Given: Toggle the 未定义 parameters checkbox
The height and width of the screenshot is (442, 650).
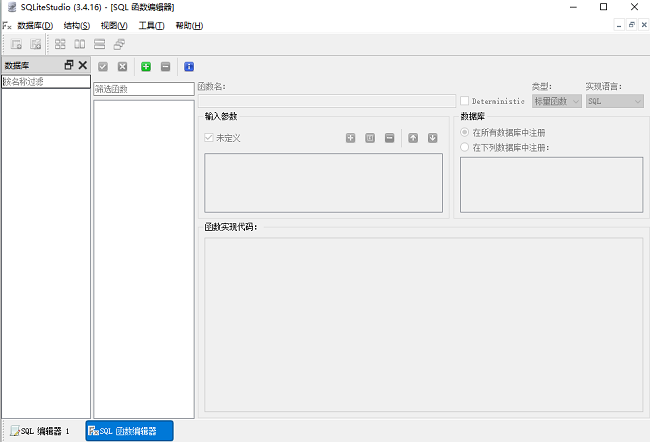Looking at the screenshot, I should pyautogui.click(x=209, y=137).
